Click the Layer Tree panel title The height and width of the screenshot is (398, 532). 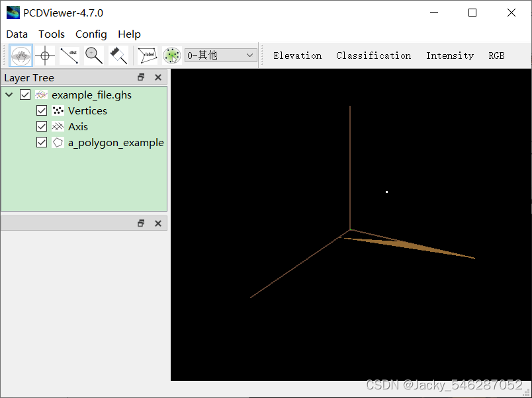[29, 77]
